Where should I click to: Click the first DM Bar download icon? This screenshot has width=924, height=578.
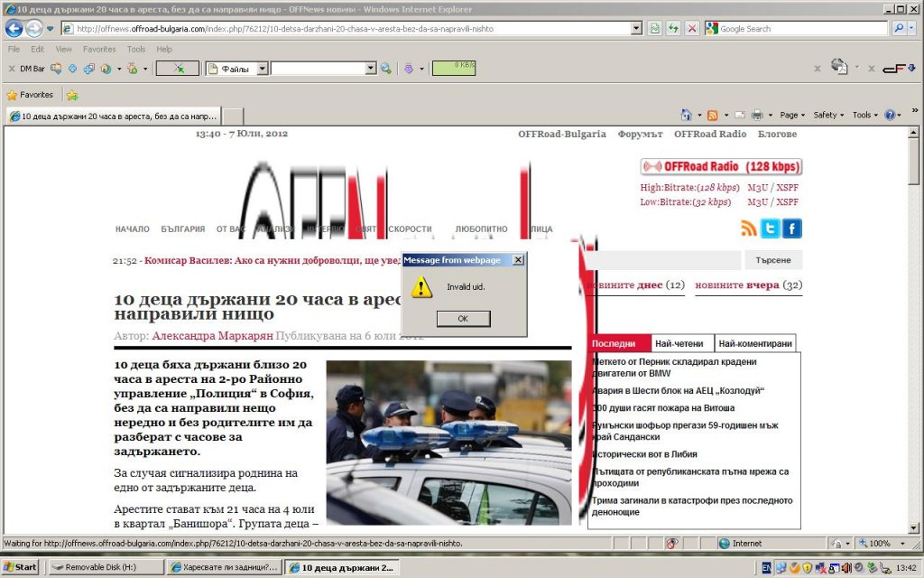pos(56,69)
